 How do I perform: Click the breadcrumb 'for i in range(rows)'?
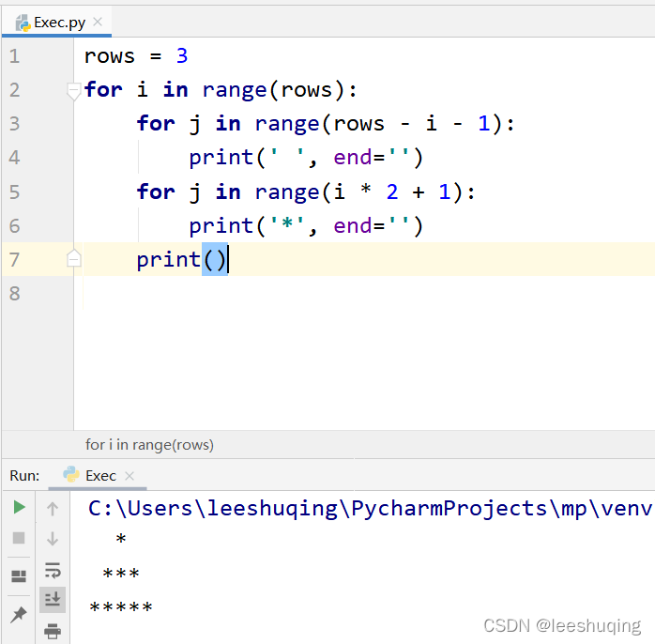tap(149, 445)
